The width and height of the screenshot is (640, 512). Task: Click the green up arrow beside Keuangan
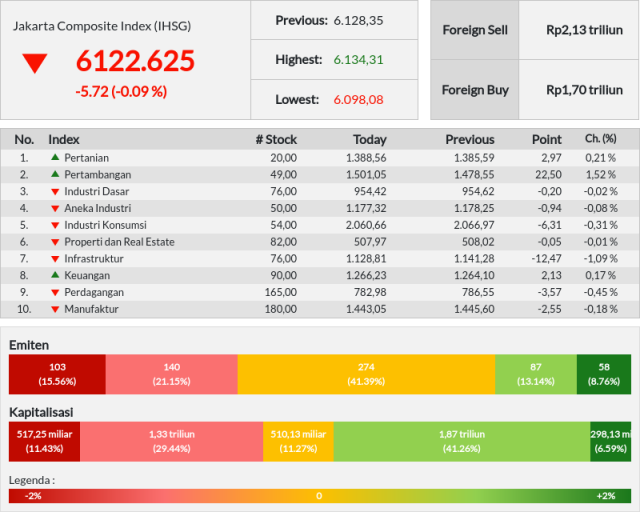(55, 275)
